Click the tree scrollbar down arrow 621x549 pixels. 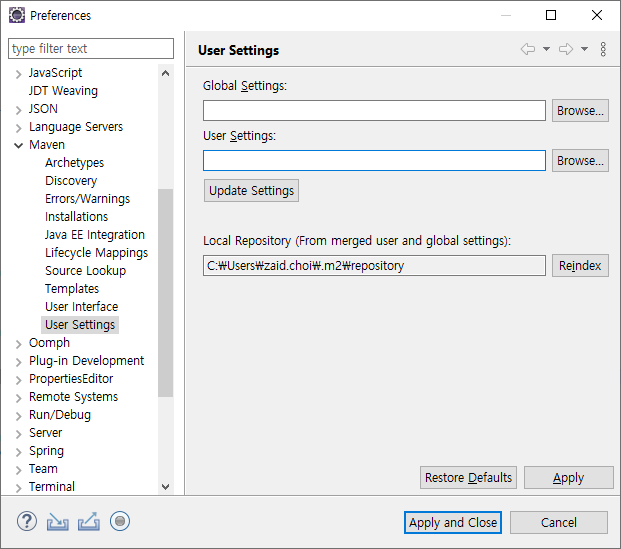(166, 486)
